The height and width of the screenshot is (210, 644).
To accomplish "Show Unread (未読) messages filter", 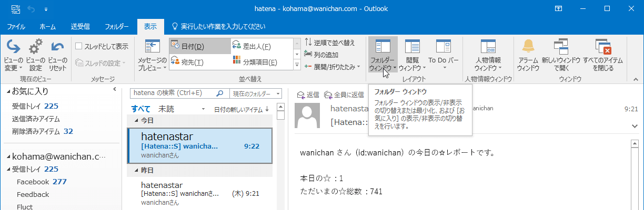I will (166, 109).
